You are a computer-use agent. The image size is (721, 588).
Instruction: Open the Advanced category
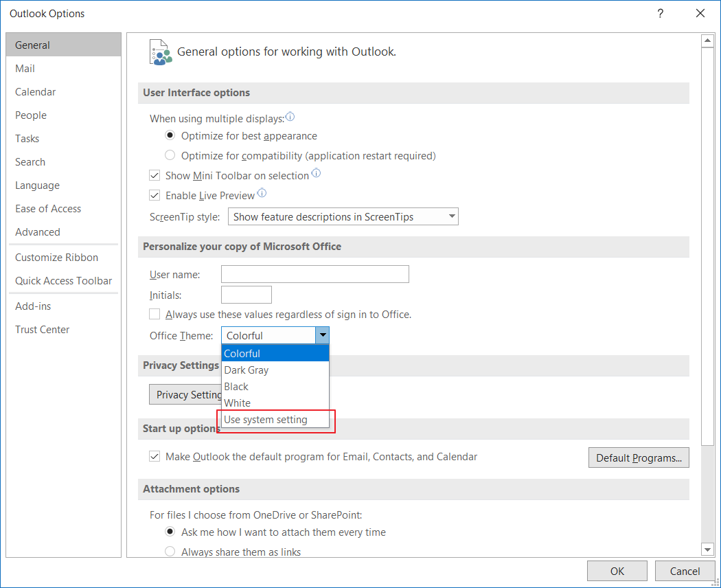pos(63,232)
